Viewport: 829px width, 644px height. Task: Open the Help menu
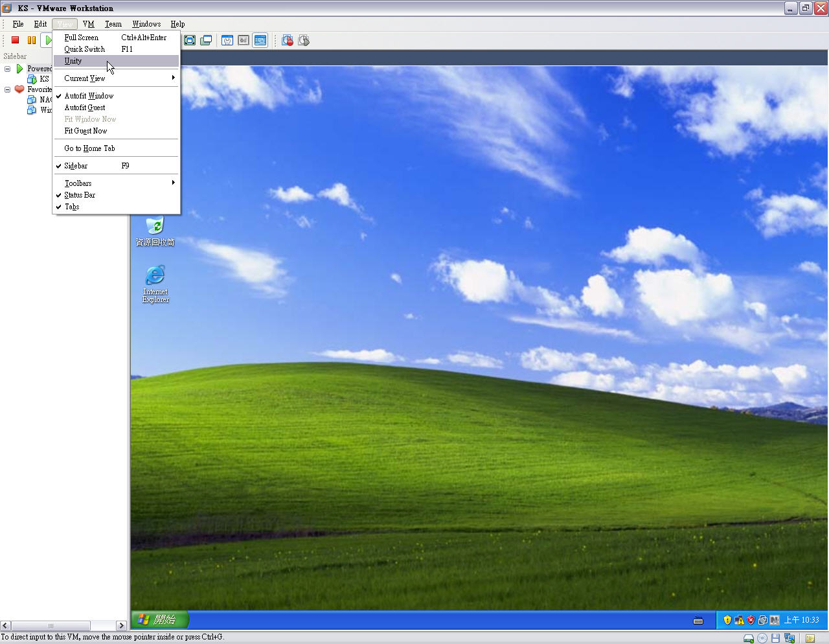(178, 24)
